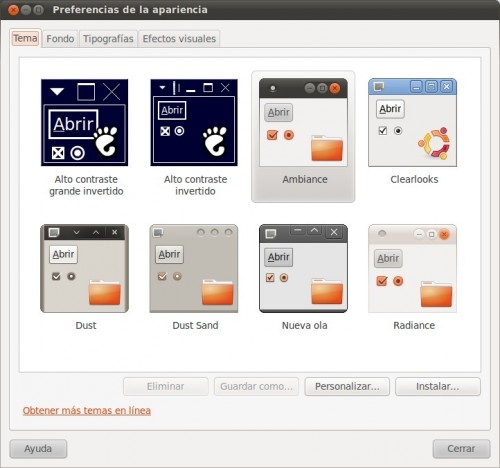The width and height of the screenshot is (500, 468).
Task: Close the window with the orange title-bar button
Action: pyautogui.click(x=13, y=10)
